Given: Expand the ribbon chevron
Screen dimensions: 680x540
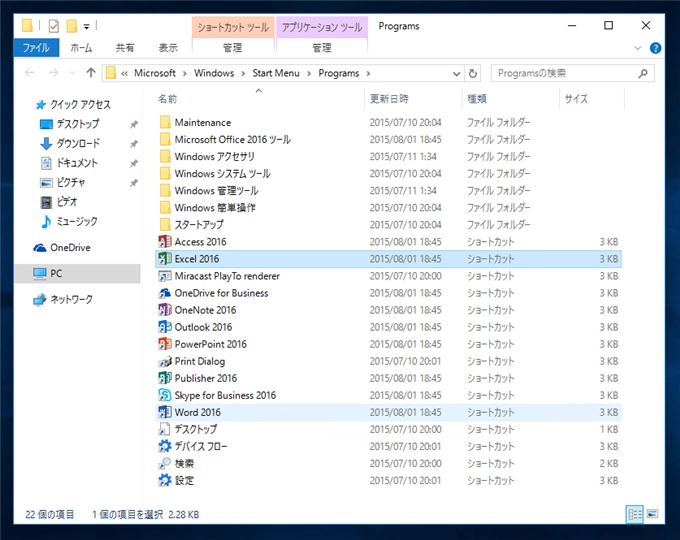Looking at the screenshot, I should [638, 48].
